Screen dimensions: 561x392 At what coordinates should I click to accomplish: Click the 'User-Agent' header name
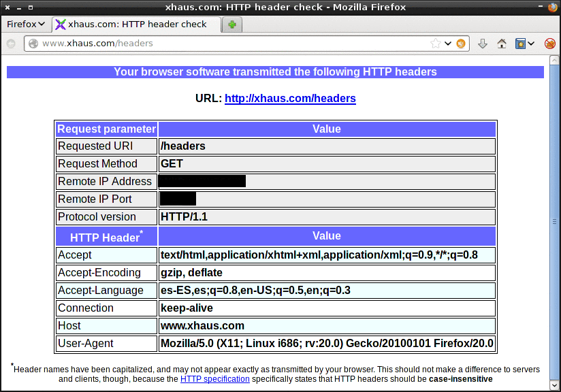(x=86, y=344)
